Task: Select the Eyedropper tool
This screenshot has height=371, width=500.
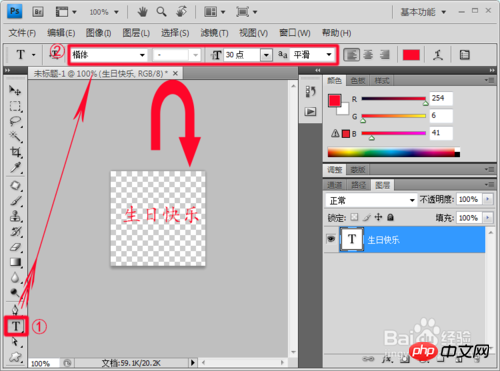Action: [x=15, y=167]
